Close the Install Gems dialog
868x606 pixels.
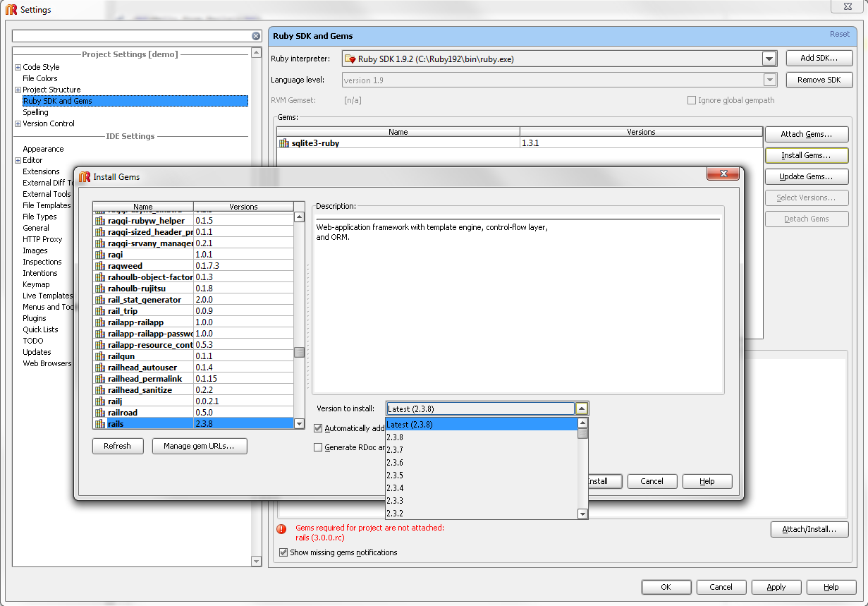(x=723, y=174)
